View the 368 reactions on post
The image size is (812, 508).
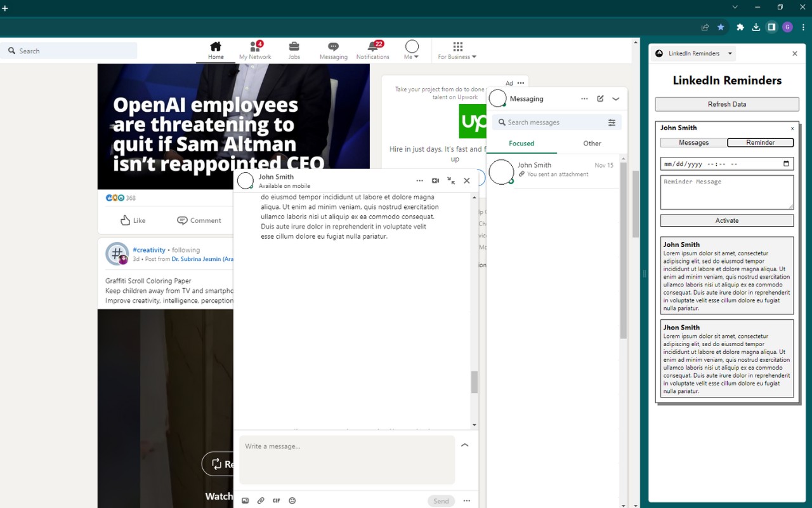[x=121, y=198]
